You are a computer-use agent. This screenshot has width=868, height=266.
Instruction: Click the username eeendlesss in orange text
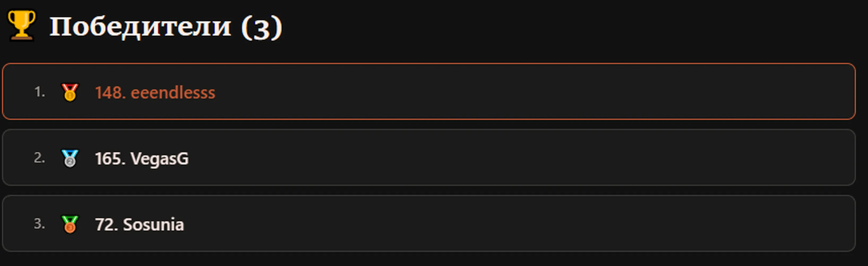coord(173,93)
